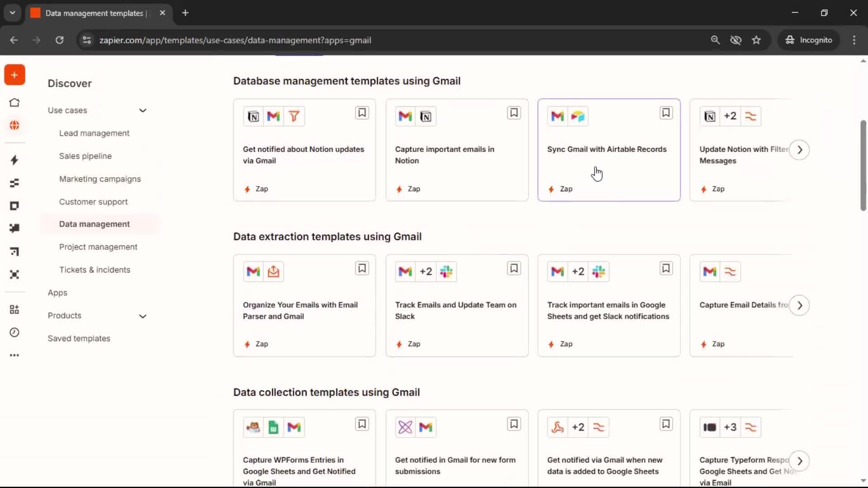Click the site information icon in address bar
The height and width of the screenshot is (488, 868).
tap(87, 40)
